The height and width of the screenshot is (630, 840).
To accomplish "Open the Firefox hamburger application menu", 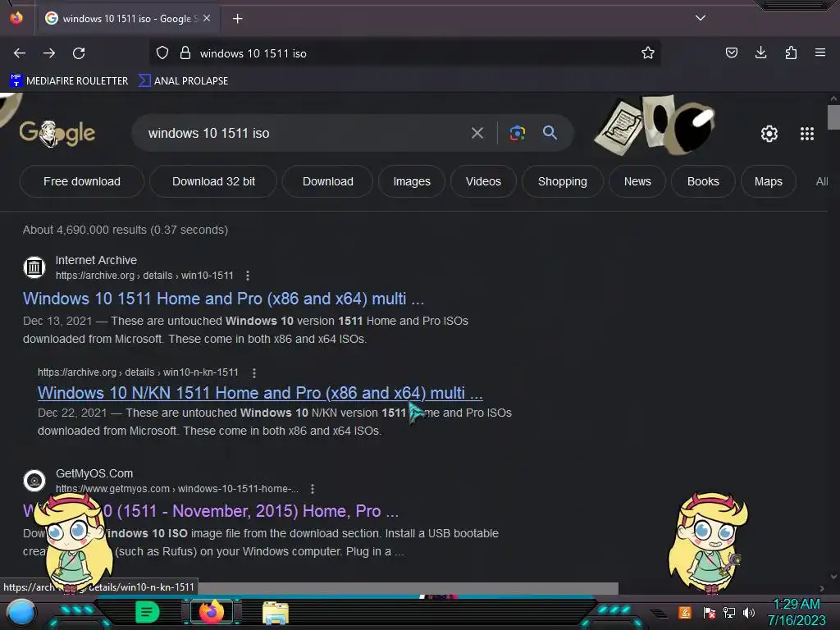I will pos(820,52).
